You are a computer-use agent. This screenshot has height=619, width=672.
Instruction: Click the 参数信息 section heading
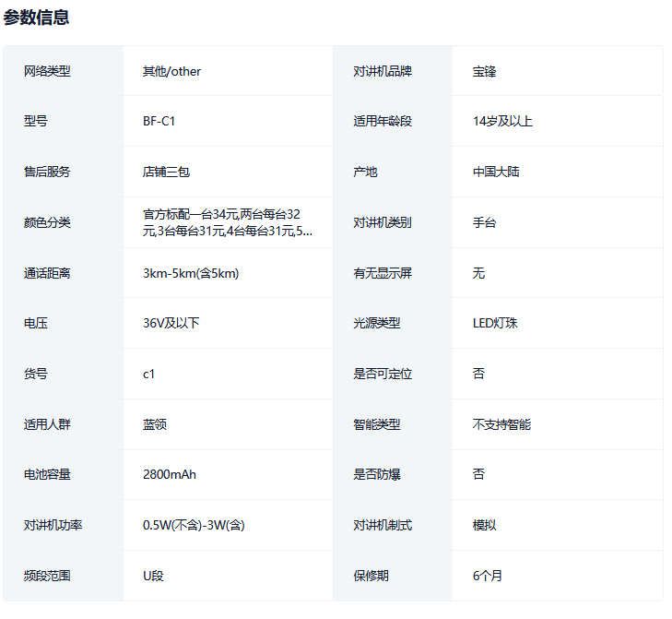(x=36, y=18)
